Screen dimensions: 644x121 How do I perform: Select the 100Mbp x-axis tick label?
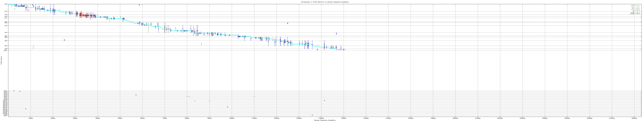231,118
